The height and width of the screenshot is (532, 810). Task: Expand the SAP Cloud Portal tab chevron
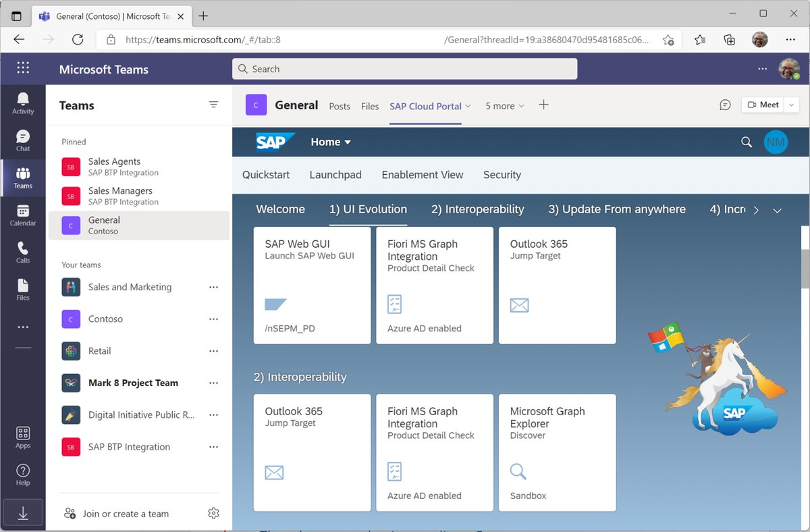click(468, 106)
